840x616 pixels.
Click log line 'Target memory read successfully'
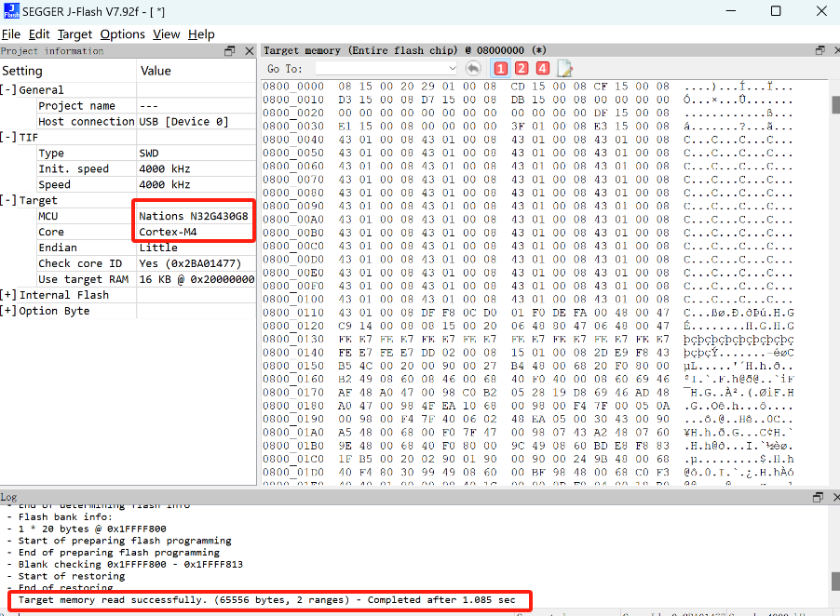click(x=266, y=600)
